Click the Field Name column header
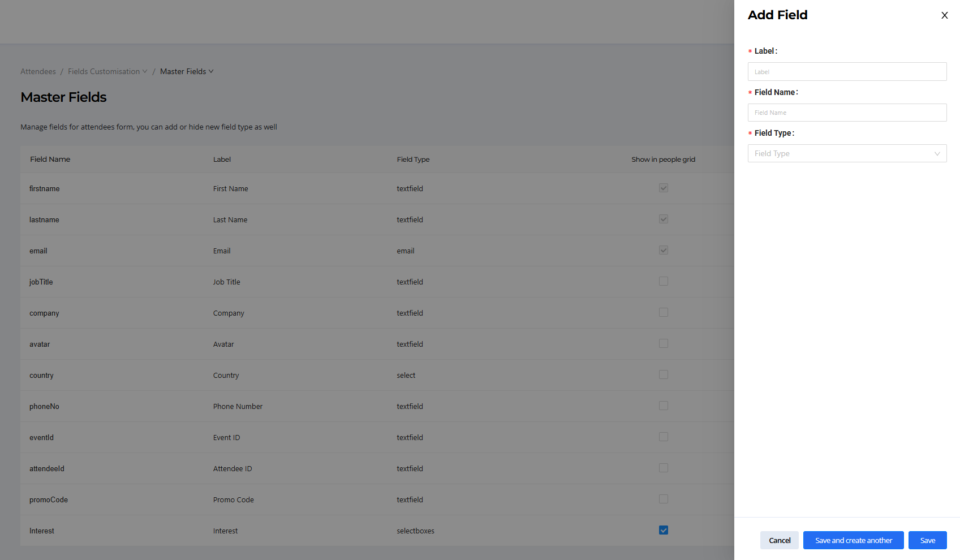Image resolution: width=960 pixels, height=560 pixels. 50,160
